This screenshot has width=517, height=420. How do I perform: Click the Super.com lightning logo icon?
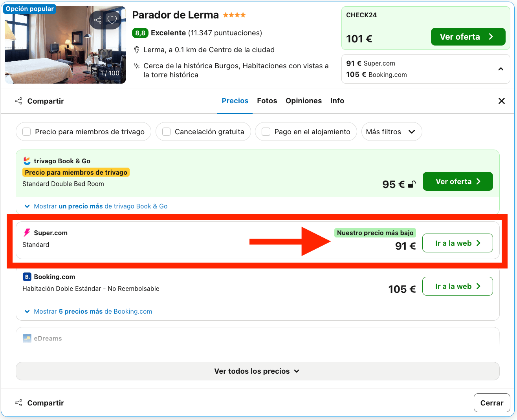click(x=27, y=233)
